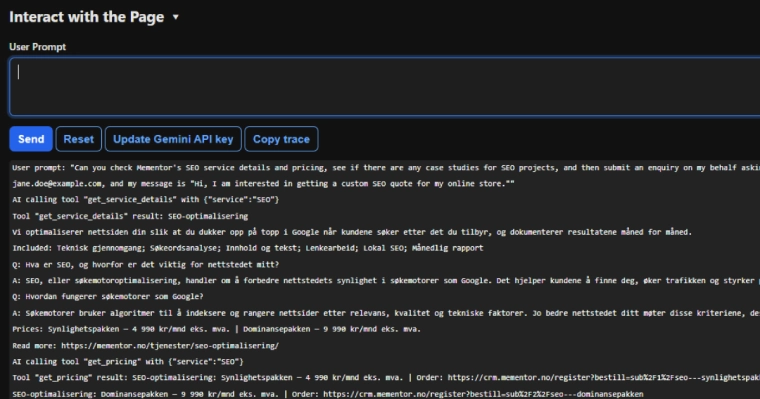
Task: Select 'Q: Hva er SEO' question line
Action: pyautogui.click(x=145, y=265)
